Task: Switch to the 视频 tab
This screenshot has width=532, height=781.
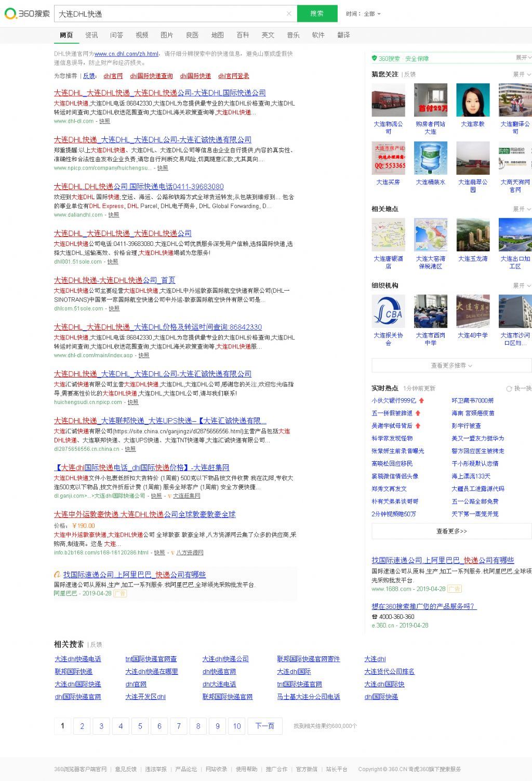Action: (x=142, y=35)
